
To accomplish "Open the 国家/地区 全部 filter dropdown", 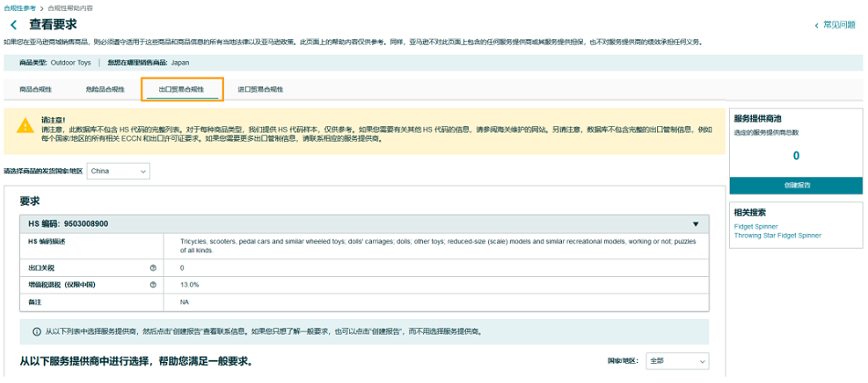I will [676, 361].
